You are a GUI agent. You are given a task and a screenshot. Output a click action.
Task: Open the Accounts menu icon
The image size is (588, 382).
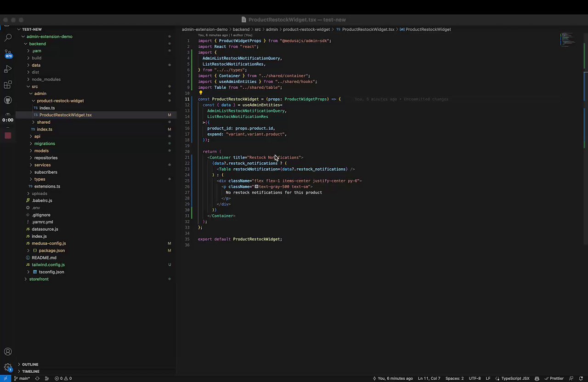8,352
